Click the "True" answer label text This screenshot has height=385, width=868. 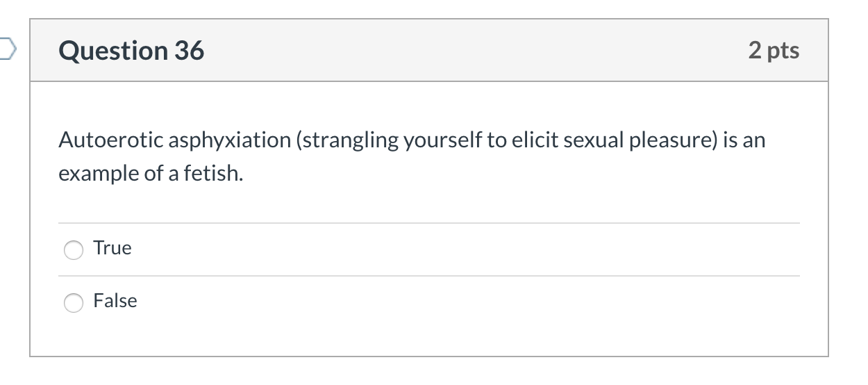point(112,248)
